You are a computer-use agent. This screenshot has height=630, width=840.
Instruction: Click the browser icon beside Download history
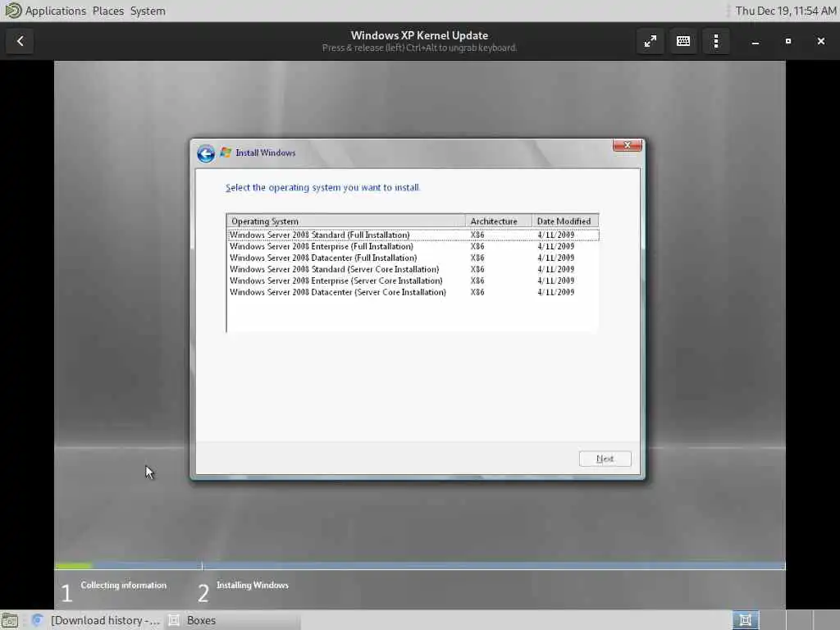(x=37, y=620)
